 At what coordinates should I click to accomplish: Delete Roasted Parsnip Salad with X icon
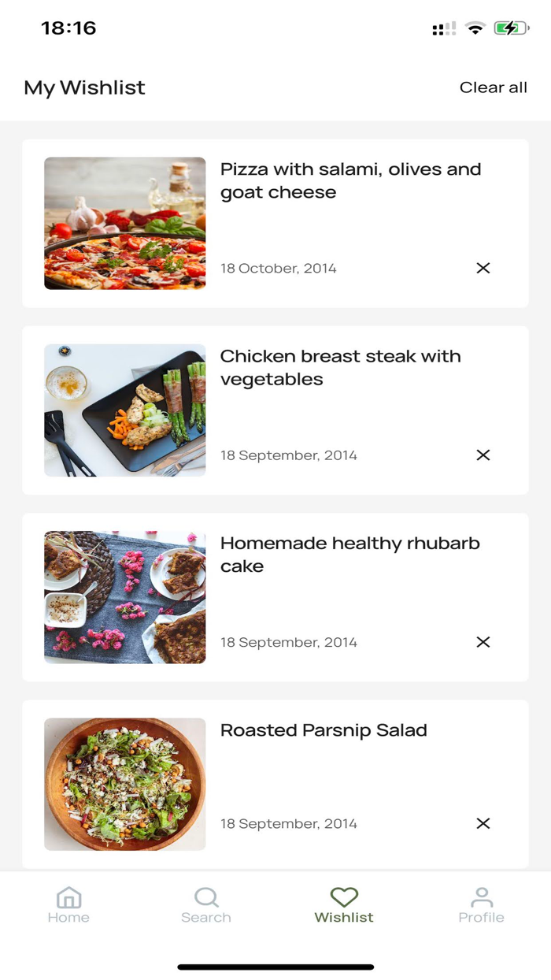(483, 824)
